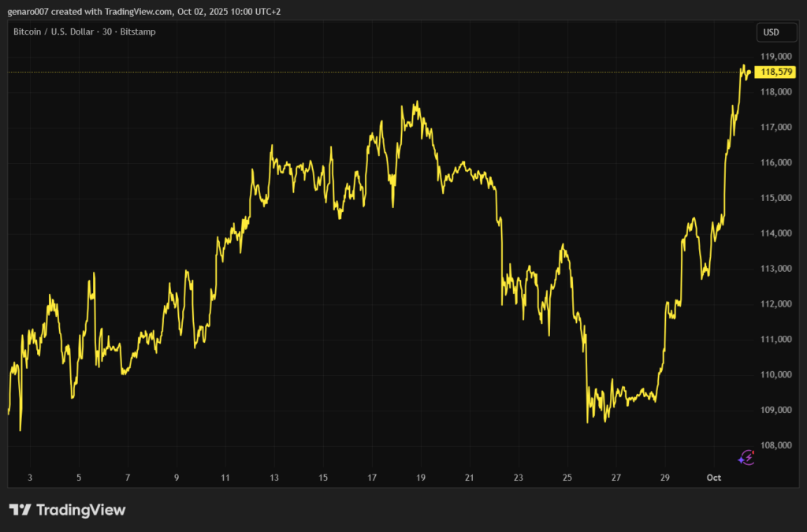Select date 11 on the time axis

225,478
